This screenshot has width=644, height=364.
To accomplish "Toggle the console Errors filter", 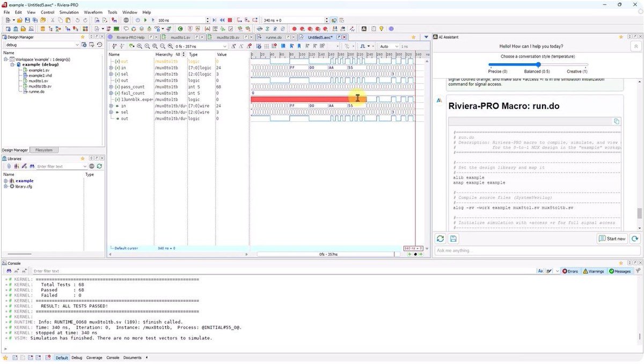I will (x=570, y=271).
